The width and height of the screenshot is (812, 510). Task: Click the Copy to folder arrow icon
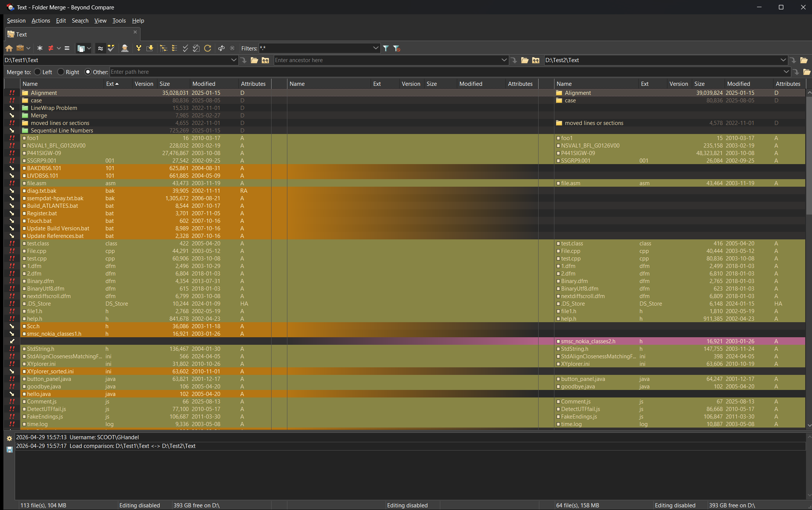pos(150,48)
